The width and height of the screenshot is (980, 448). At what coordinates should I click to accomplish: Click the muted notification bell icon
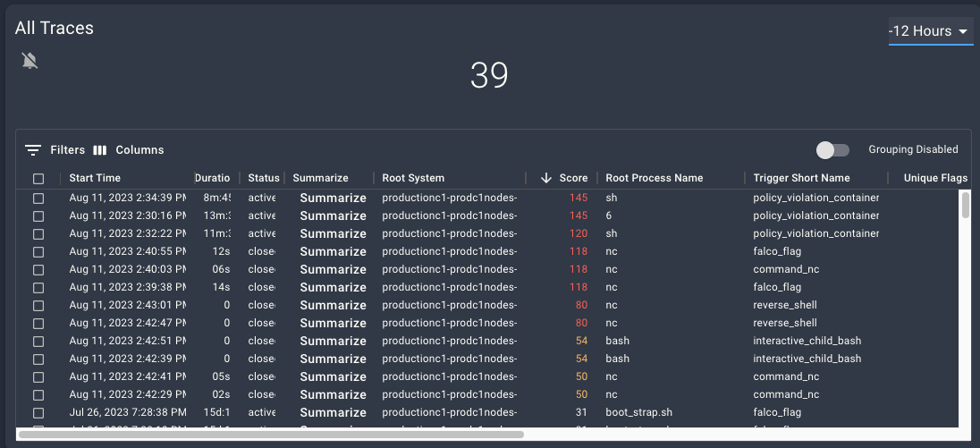tap(30, 61)
